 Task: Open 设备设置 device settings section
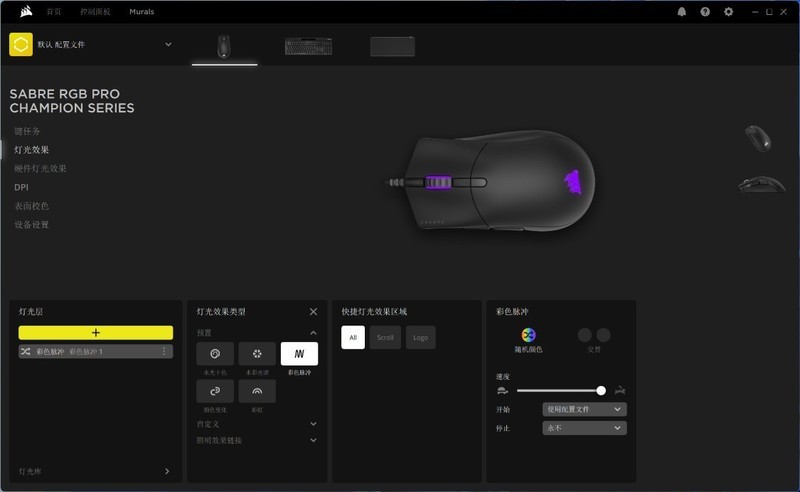tap(31, 225)
